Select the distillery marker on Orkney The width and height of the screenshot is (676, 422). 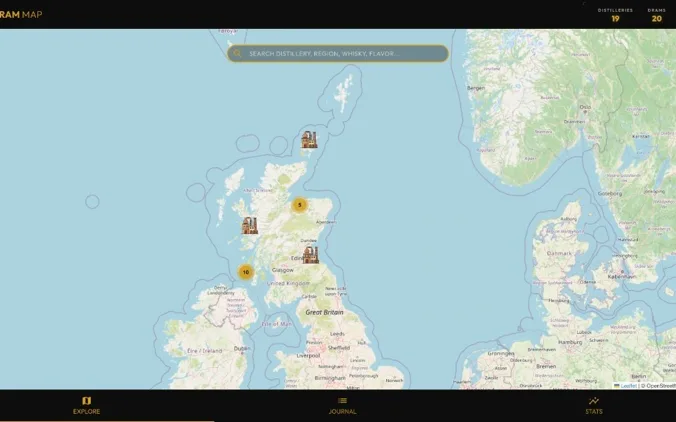click(309, 139)
